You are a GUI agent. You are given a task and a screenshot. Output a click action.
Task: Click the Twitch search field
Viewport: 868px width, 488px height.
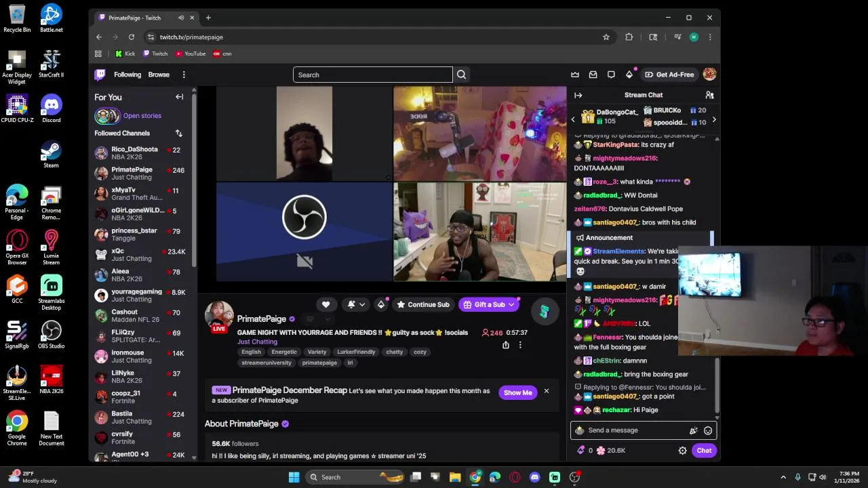373,75
